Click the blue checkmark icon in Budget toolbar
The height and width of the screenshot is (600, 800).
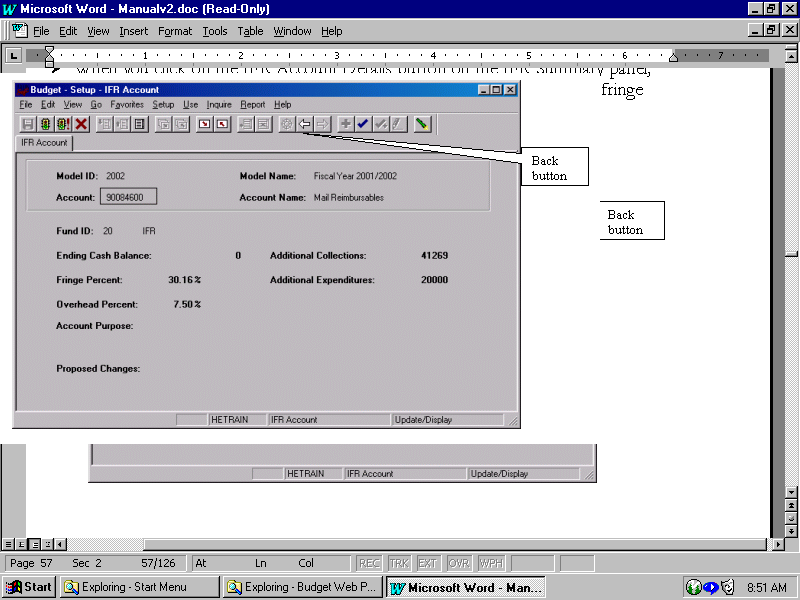pyautogui.click(x=362, y=124)
